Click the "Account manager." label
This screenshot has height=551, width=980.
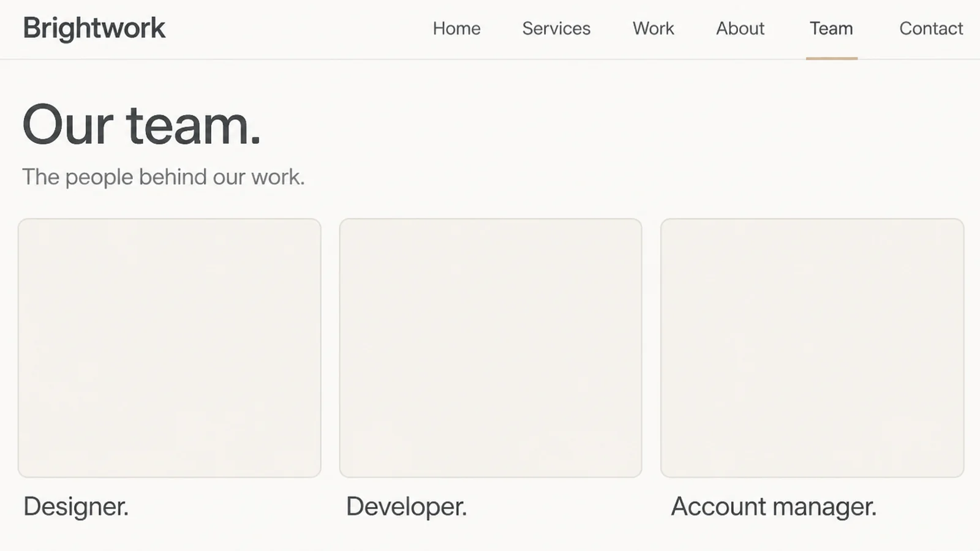point(774,507)
